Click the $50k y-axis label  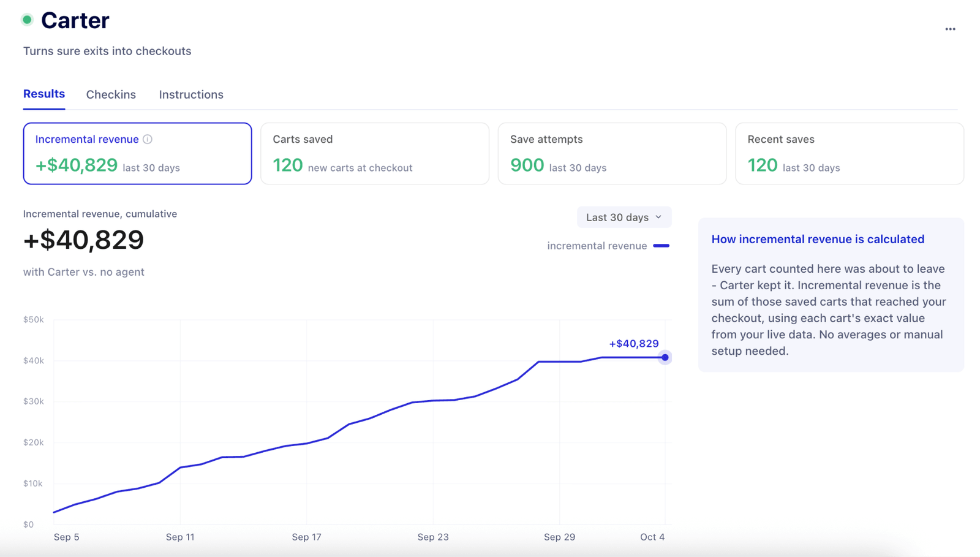click(x=34, y=319)
